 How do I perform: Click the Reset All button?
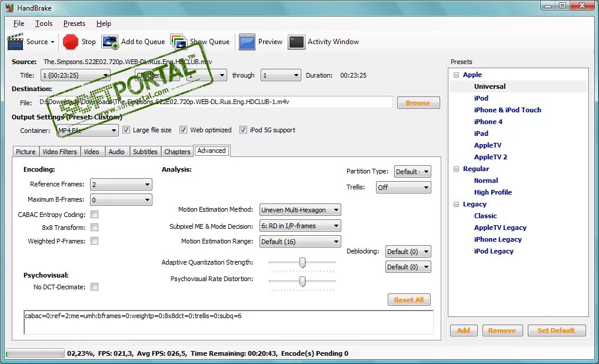[409, 300]
